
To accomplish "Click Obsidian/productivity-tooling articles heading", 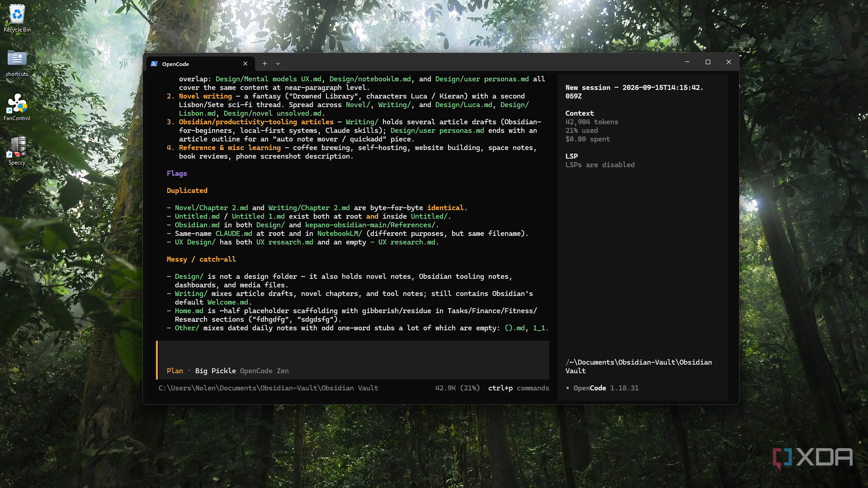I will point(256,122).
